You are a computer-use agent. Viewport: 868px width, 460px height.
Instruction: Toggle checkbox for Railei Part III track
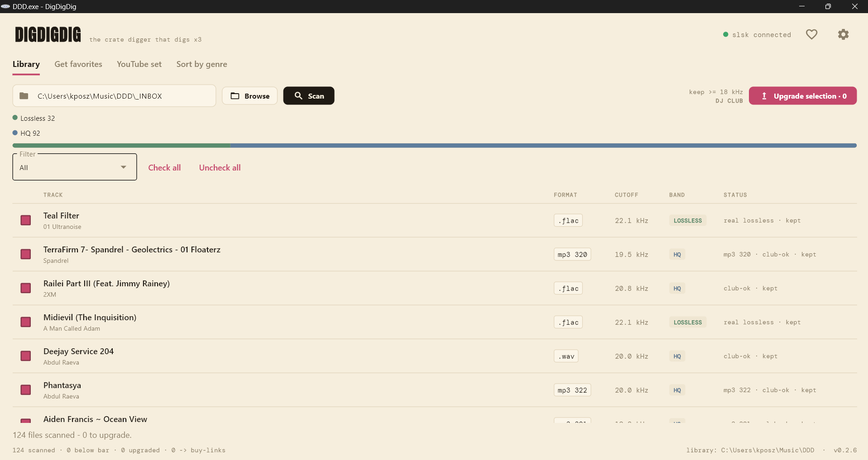click(x=26, y=288)
